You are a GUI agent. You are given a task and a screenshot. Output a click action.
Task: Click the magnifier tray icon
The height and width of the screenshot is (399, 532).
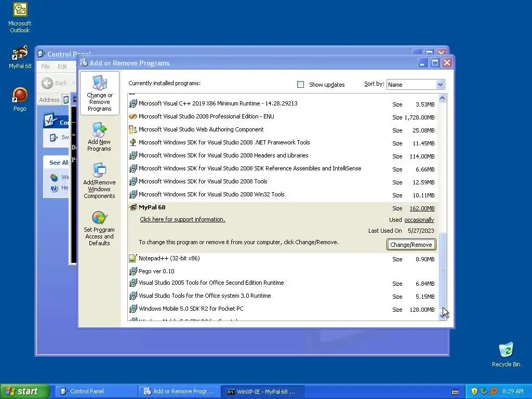(494, 391)
